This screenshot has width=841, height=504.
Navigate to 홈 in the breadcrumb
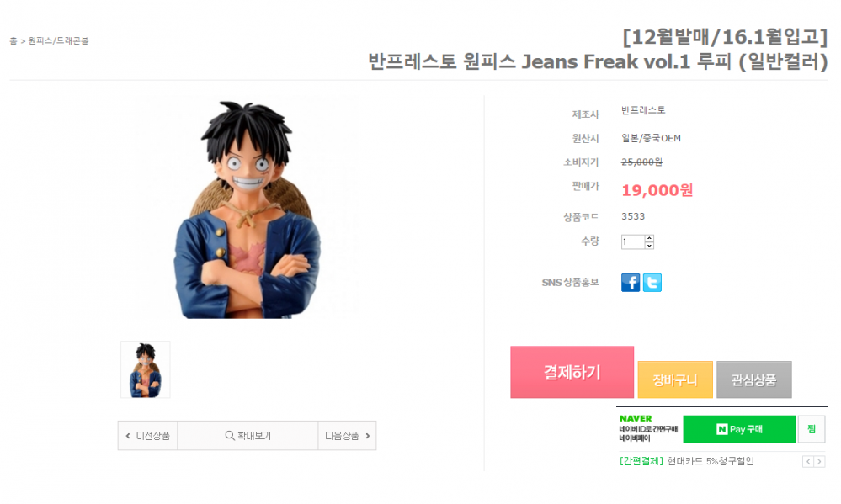point(13,40)
